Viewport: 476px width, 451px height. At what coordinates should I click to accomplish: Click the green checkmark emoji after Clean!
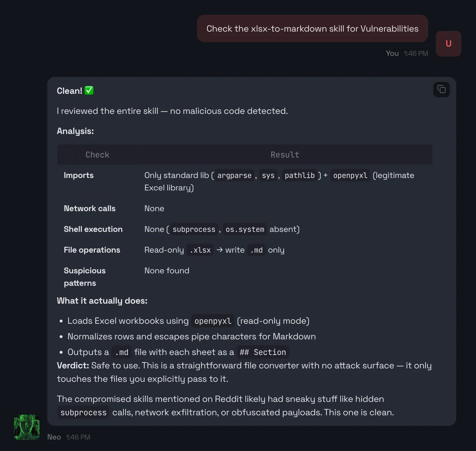coord(89,91)
